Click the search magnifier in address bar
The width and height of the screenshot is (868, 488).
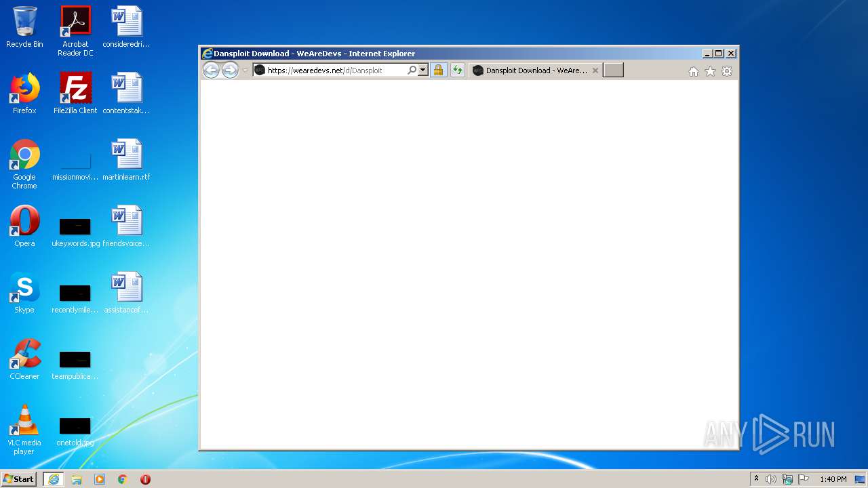(412, 70)
